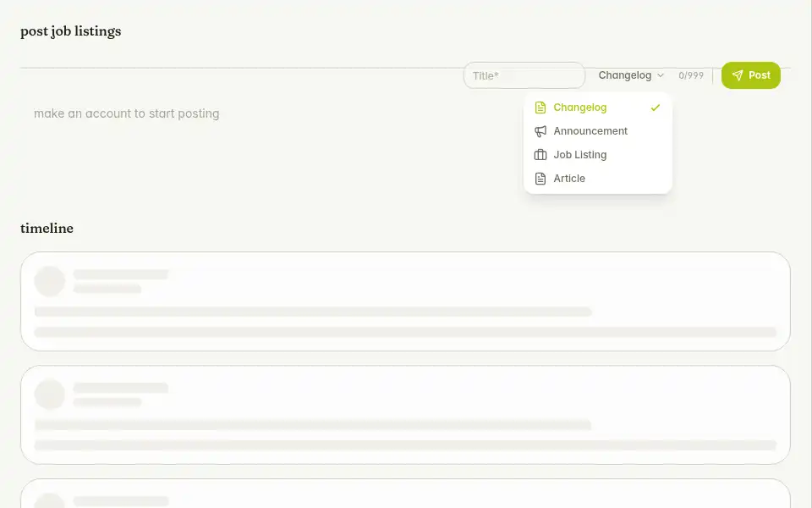The width and height of the screenshot is (812, 508).
Task: Click the 0/999 character counter
Action: click(691, 75)
